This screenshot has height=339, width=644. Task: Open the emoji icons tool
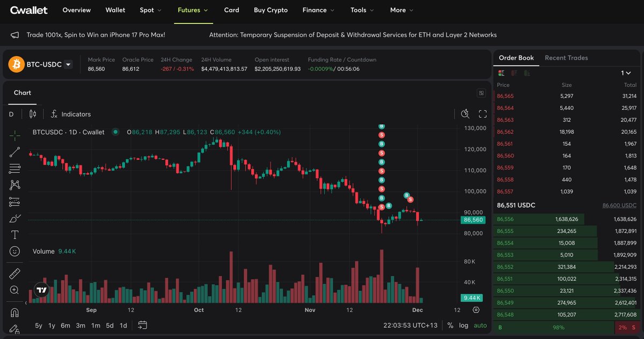14,251
